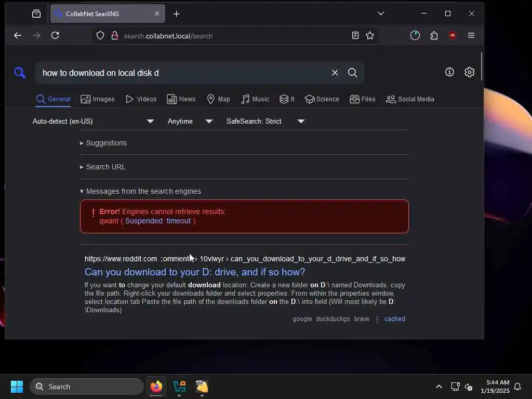Viewport: 532px width, 399px height.
Task: List all tabs chevron button
Action: [381, 14]
